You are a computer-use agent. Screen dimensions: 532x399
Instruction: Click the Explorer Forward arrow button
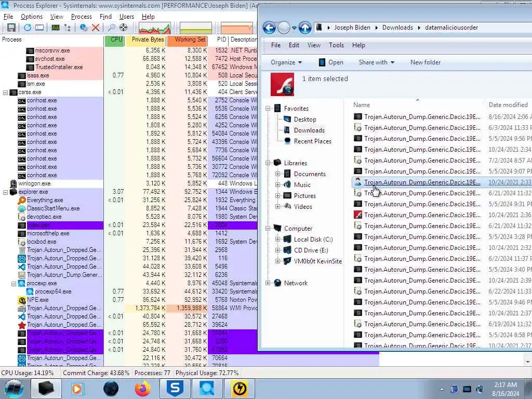pyautogui.click(x=284, y=28)
